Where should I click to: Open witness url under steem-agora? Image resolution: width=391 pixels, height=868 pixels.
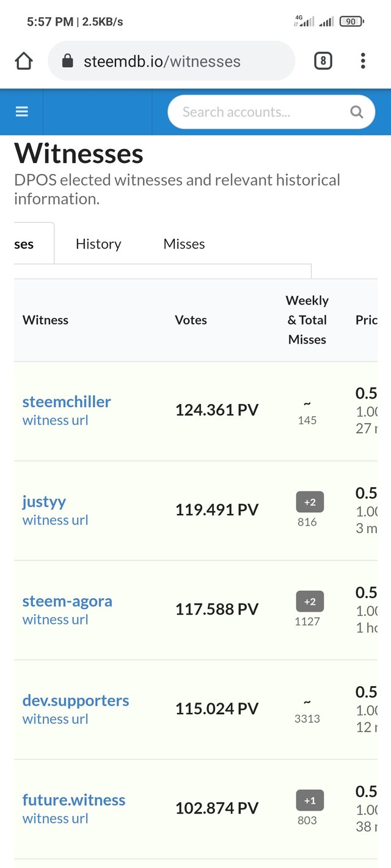[55, 620]
